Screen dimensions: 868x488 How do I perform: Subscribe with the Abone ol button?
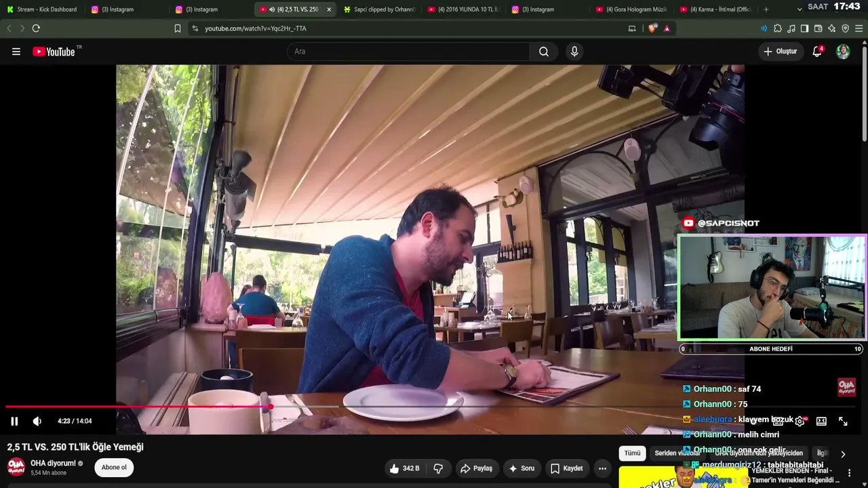[114, 468]
